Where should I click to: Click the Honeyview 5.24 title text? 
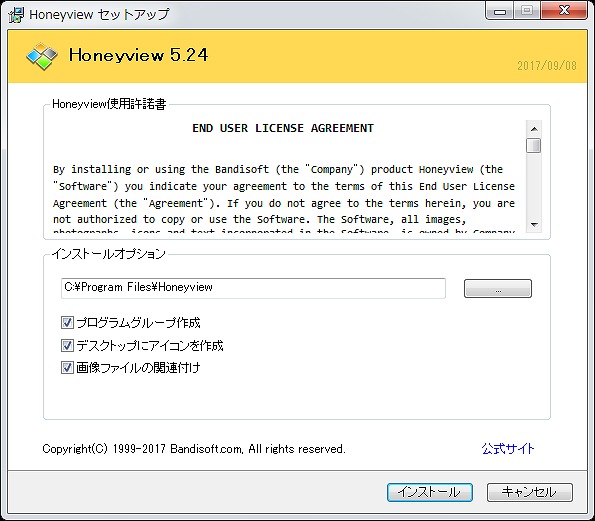pyautogui.click(x=139, y=55)
